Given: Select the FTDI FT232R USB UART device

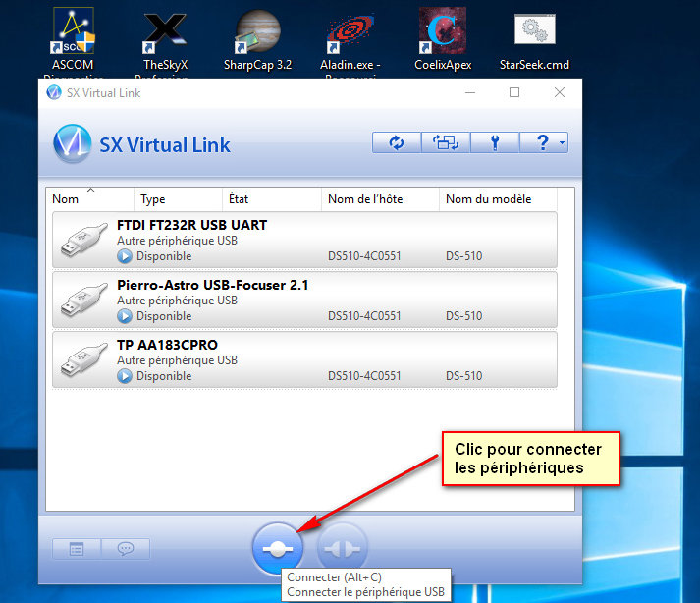Looking at the screenshot, I should 304,241.
